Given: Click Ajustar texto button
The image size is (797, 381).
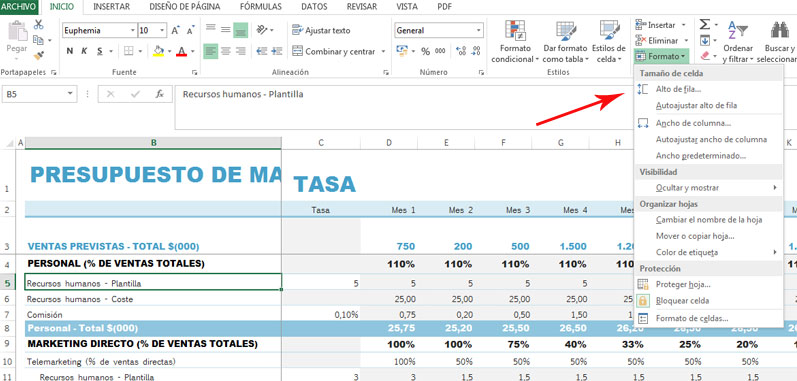Looking at the screenshot, I should tap(321, 30).
